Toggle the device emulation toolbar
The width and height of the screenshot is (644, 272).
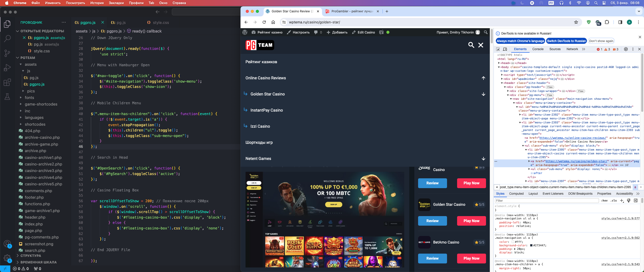pyautogui.click(x=505, y=49)
